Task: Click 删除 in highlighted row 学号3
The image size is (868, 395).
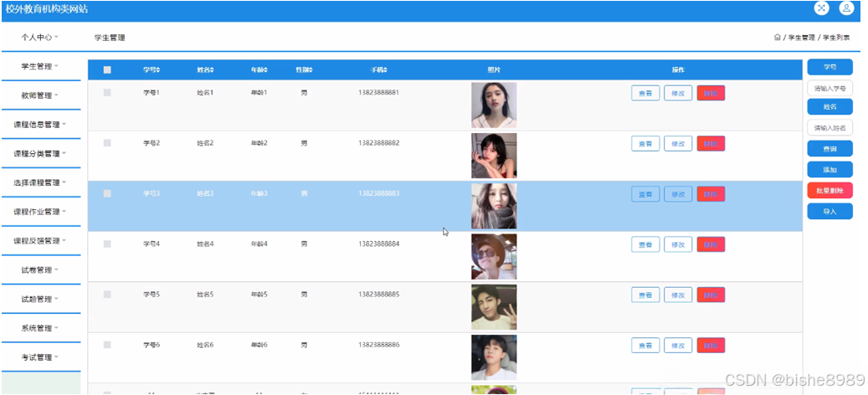Action: 711,194
